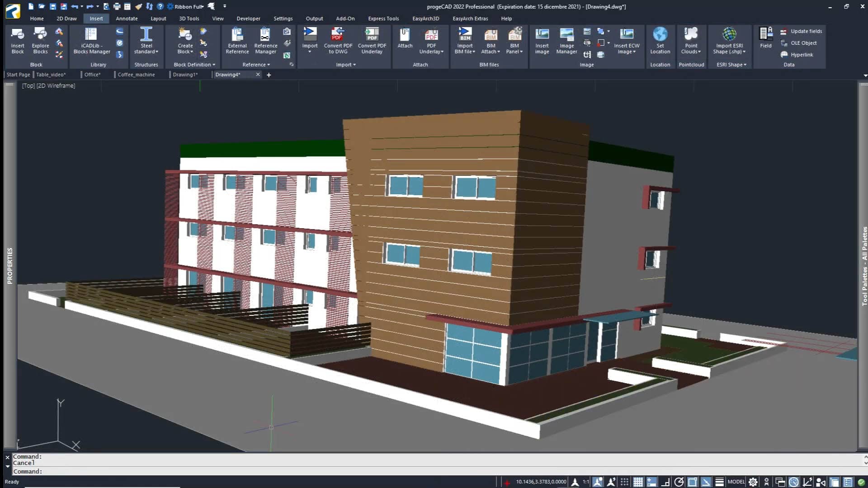Toggle grid display in status bar
868x488 pixels.
point(638,482)
